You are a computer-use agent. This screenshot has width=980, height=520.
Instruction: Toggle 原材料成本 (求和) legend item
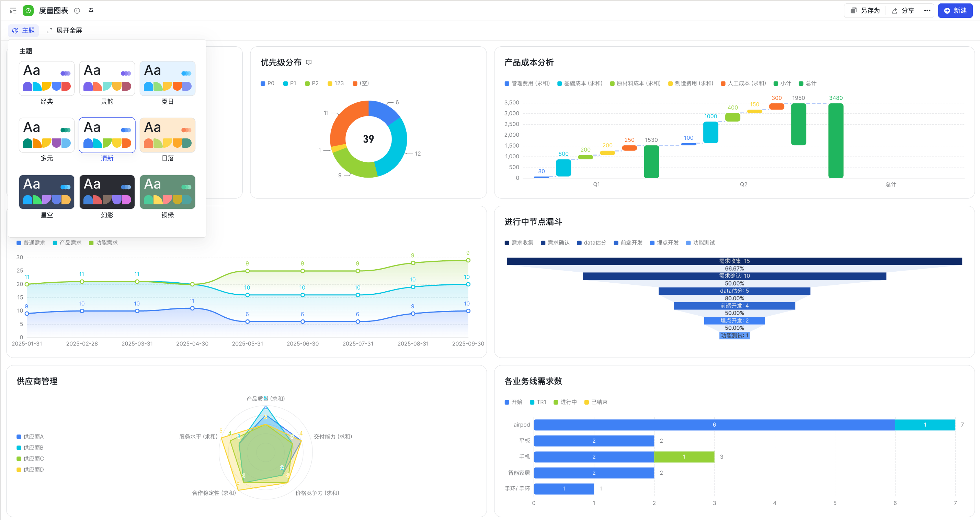(x=635, y=83)
